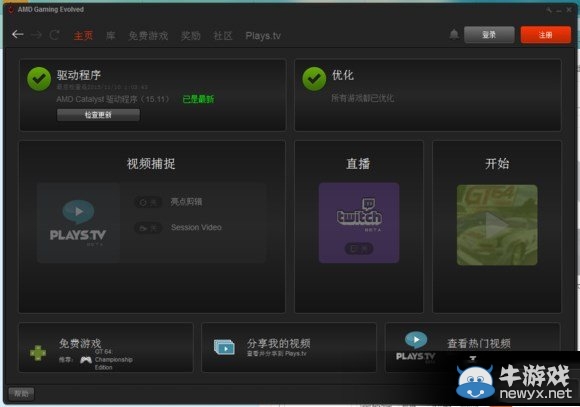Click the Plays.tv logo in 视频捕捉 panel
This screenshot has height=407, width=580.
[78, 223]
